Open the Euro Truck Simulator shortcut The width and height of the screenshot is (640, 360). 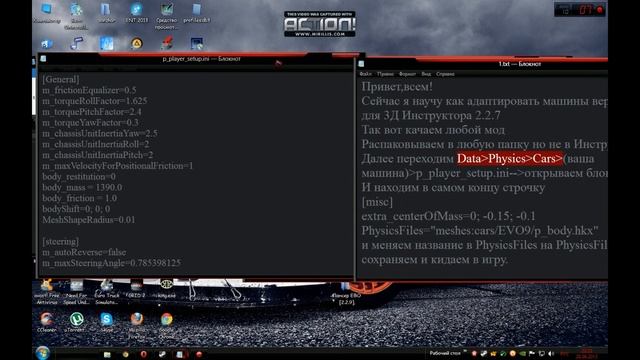(x=107, y=292)
